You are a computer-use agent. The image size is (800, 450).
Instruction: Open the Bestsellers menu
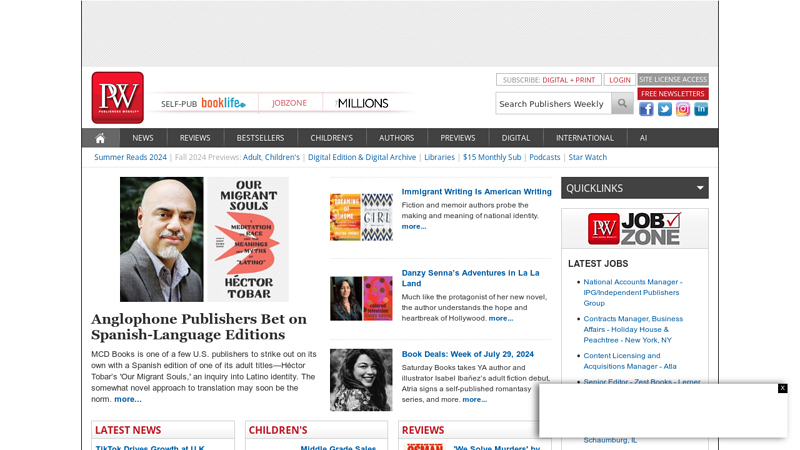(x=260, y=138)
